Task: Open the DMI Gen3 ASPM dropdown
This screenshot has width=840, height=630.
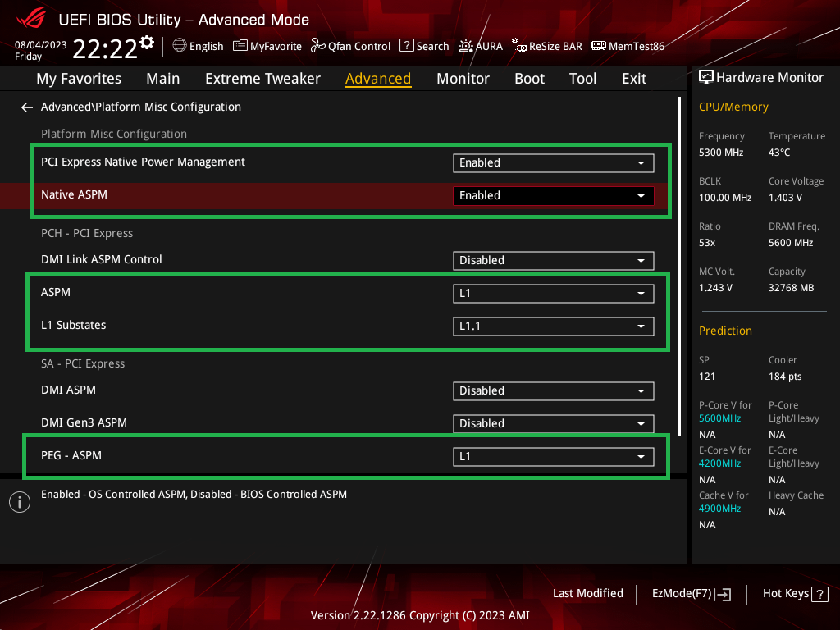Action: pos(554,424)
